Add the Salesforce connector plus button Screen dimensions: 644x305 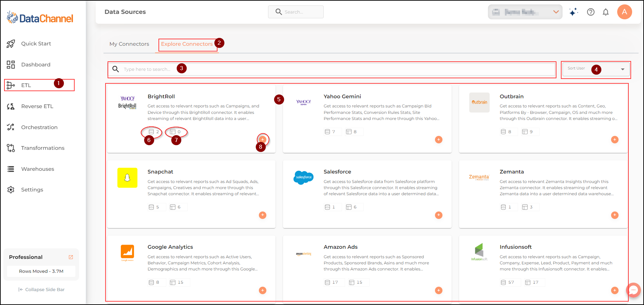[x=439, y=215]
